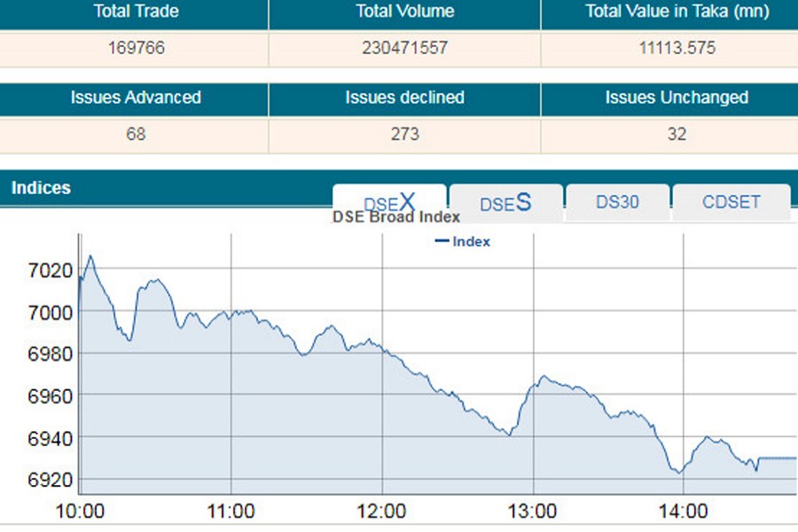This screenshot has height=532, width=798.
Task: Open the DSES index tab
Action: tap(505, 203)
